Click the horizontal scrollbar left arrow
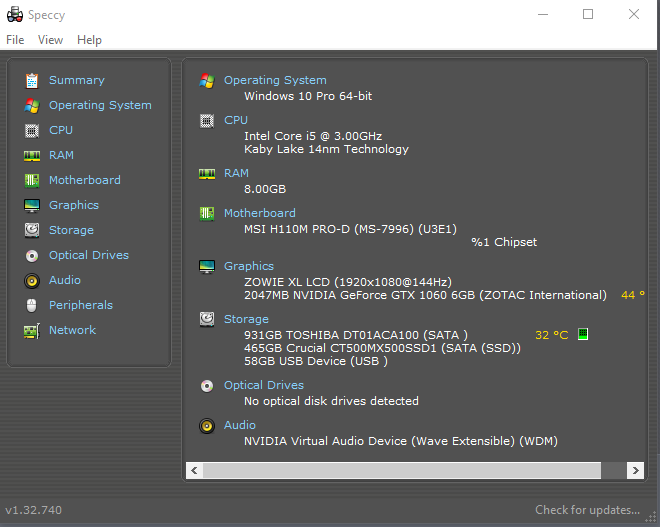The width and height of the screenshot is (660, 527). point(194,470)
